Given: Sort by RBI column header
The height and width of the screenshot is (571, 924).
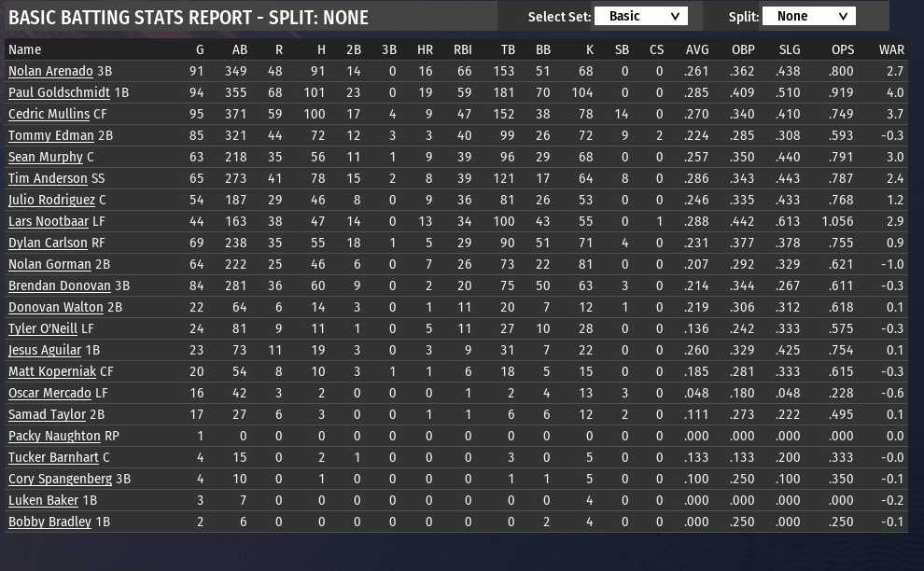Looking at the screenshot, I should point(463,50).
